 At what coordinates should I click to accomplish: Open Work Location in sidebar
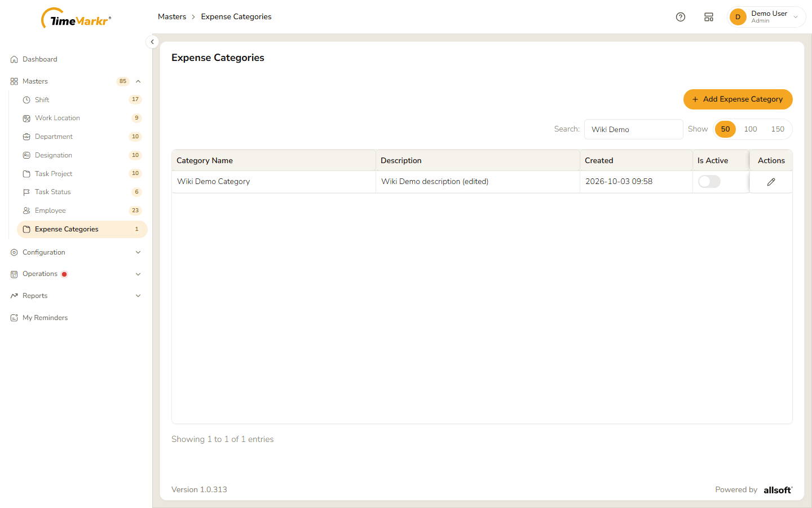click(82, 118)
